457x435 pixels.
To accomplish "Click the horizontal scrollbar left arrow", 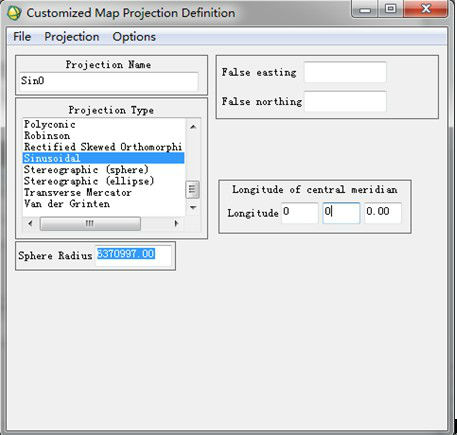I will pos(30,223).
